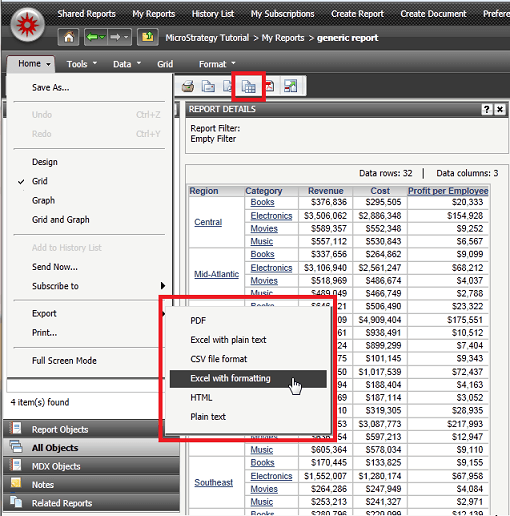Open the forward history dropdown arrow
The image size is (510, 516).
[x=126, y=37]
